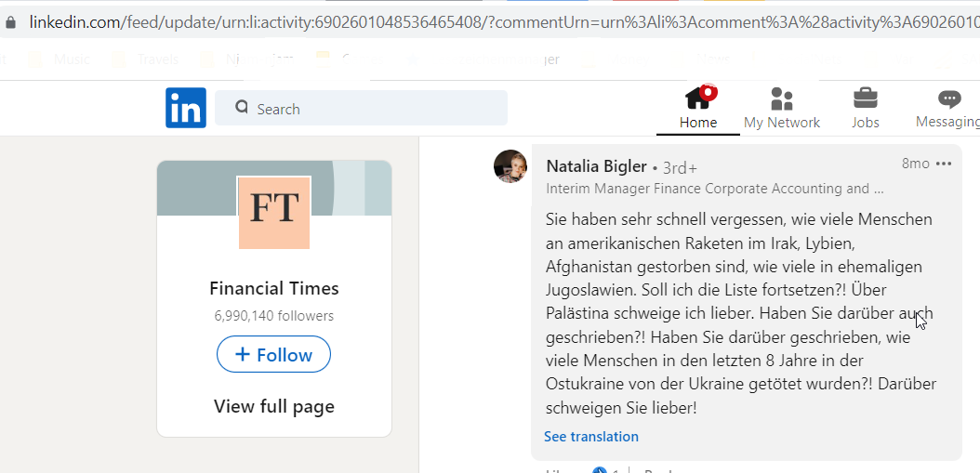Viewport: 980px width, 473px height.
Task: Click the Financial Times FT logo
Action: pos(274,213)
